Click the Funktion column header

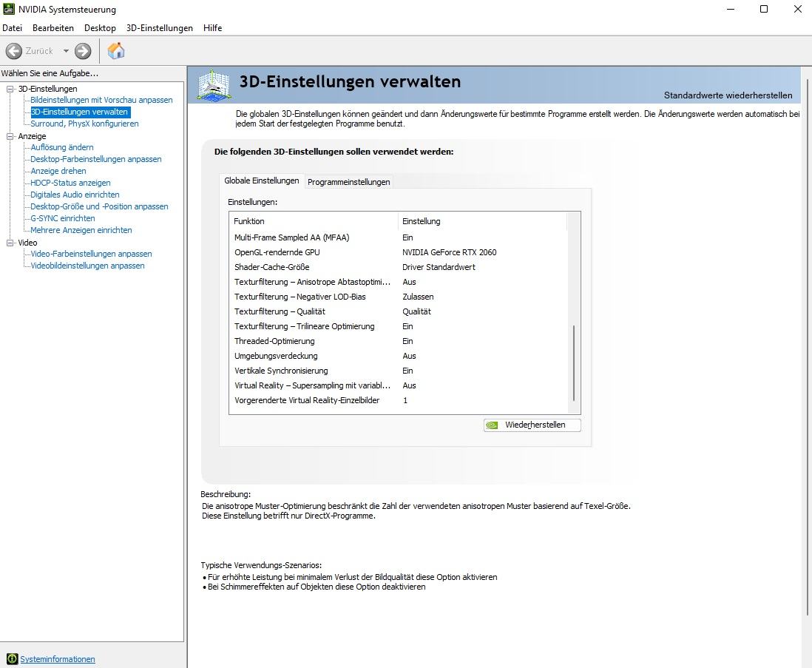(x=314, y=221)
